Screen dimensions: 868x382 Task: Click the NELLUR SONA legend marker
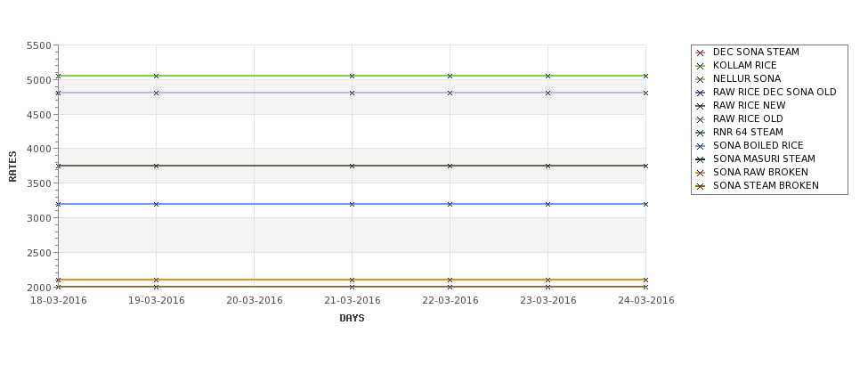(701, 79)
